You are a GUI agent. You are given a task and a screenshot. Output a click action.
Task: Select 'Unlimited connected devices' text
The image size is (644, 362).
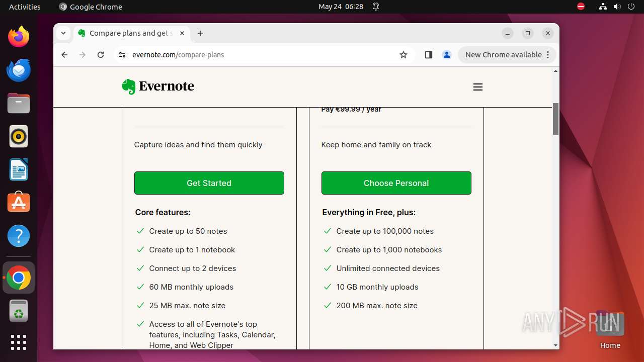coord(388,268)
